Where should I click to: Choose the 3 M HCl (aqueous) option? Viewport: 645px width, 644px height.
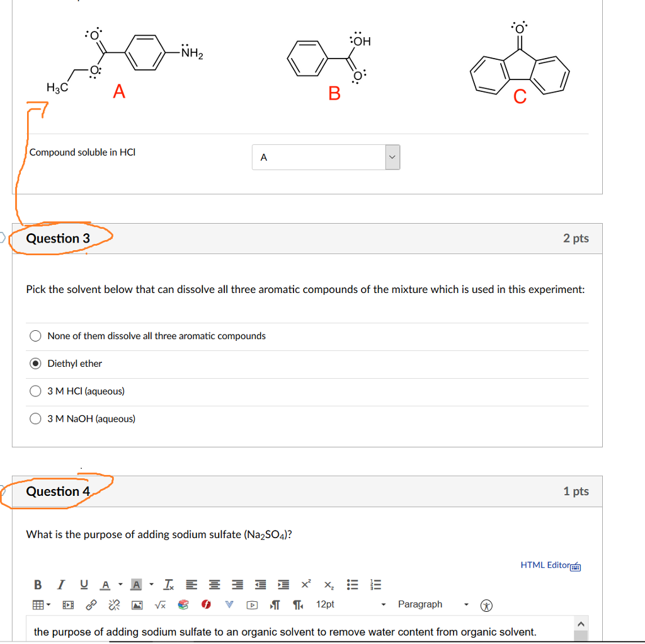click(35, 391)
